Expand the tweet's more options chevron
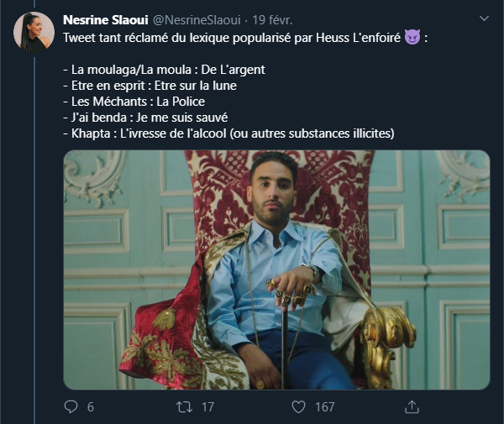504x424 pixels. [x=484, y=19]
